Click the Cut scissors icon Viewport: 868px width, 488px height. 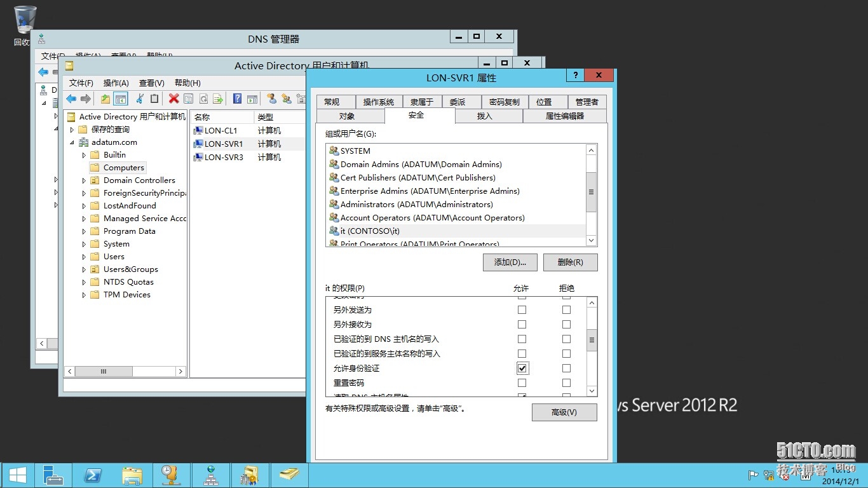click(x=140, y=98)
